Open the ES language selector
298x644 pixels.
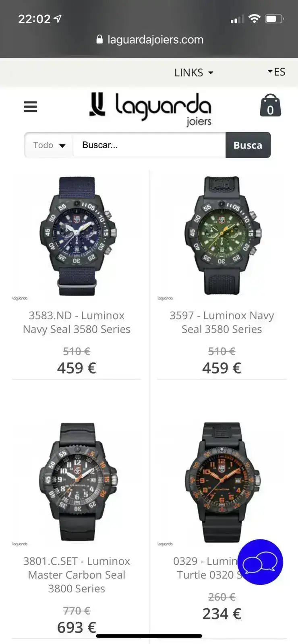[x=276, y=72]
